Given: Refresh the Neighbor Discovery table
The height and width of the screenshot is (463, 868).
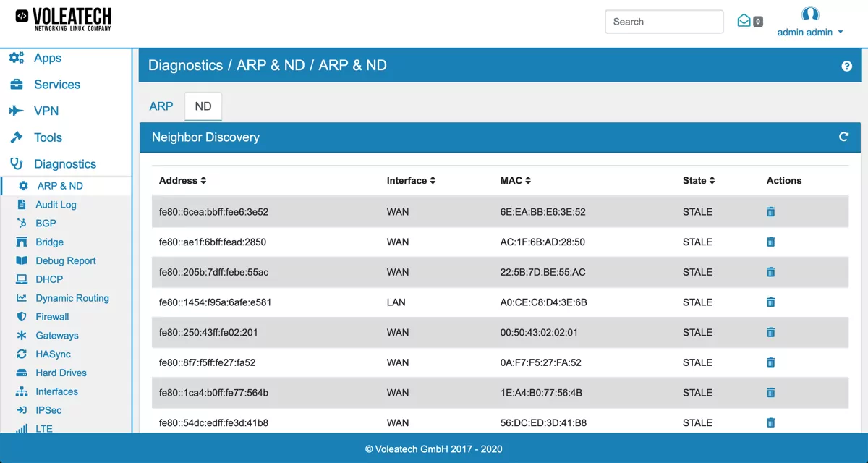Looking at the screenshot, I should point(843,137).
